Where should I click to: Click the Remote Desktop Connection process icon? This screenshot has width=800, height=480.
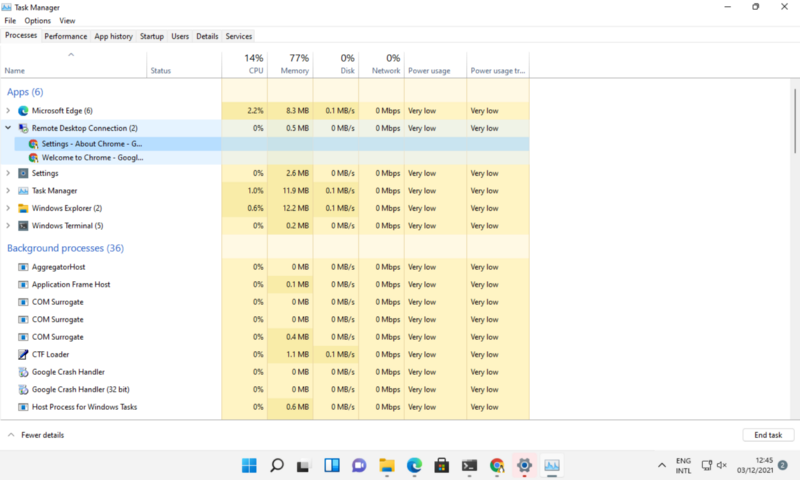coord(23,128)
